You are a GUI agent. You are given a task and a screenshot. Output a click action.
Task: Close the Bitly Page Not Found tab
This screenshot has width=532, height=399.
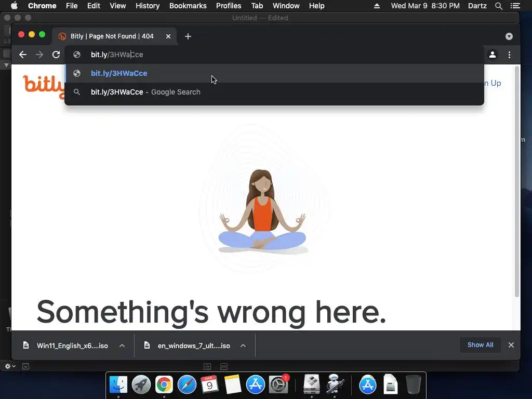(x=168, y=36)
